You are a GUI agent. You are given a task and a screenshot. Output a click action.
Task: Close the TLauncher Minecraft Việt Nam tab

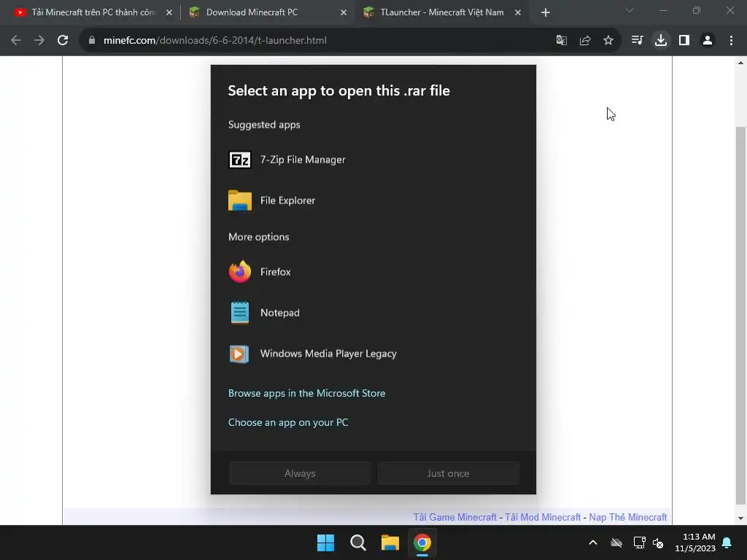click(518, 12)
